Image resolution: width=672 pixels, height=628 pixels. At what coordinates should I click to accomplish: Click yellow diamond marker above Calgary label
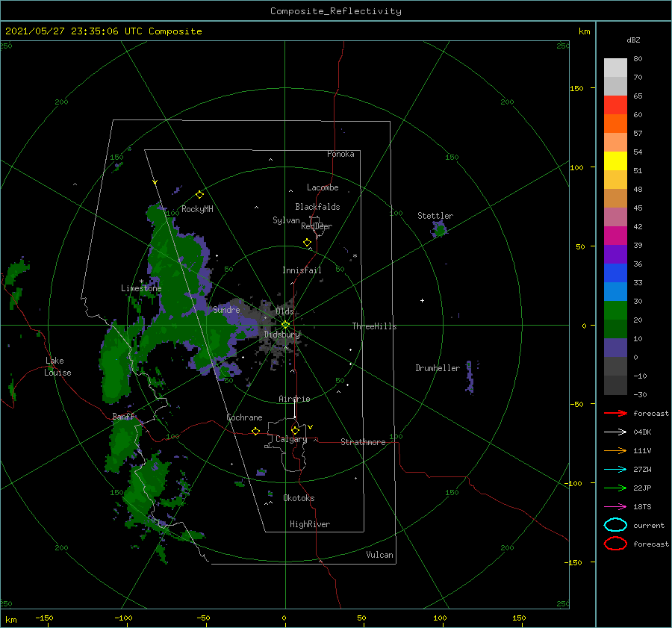point(295,430)
